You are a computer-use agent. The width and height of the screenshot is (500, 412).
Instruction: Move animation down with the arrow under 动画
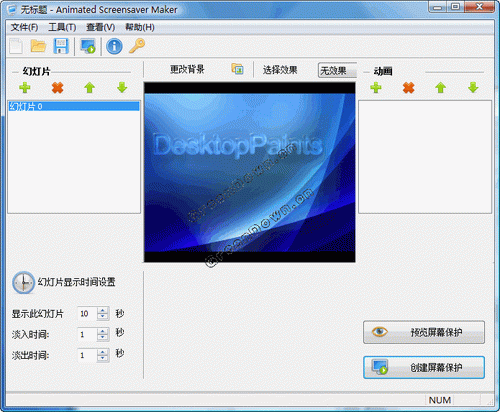coord(473,88)
